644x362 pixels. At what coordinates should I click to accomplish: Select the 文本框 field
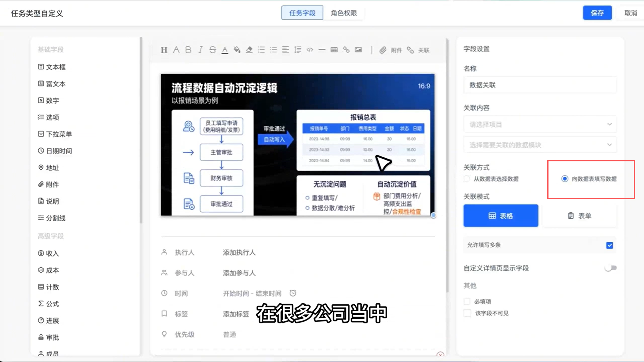pos(52,67)
